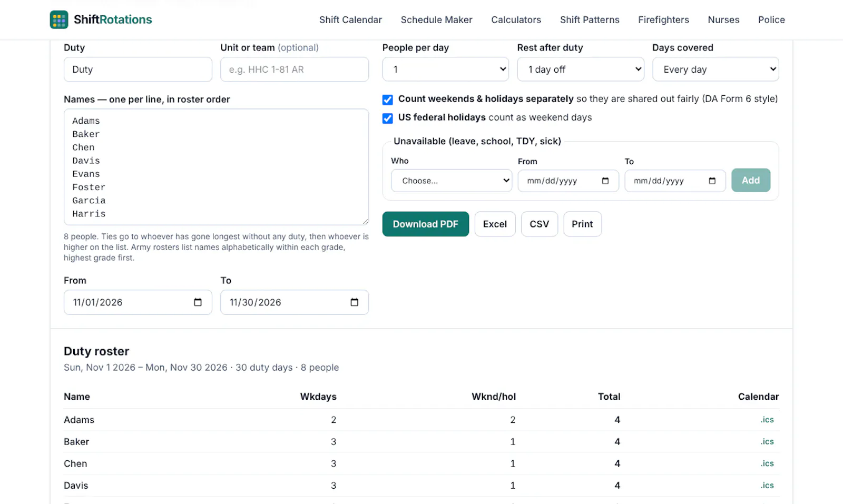The height and width of the screenshot is (504, 843).
Task: Open the Nurses nav link
Action: pyautogui.click(x=723, y=19)
